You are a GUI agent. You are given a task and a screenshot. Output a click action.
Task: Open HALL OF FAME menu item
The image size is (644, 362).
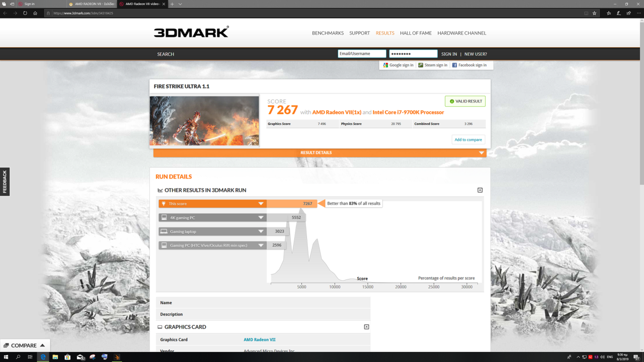point(416,33)
